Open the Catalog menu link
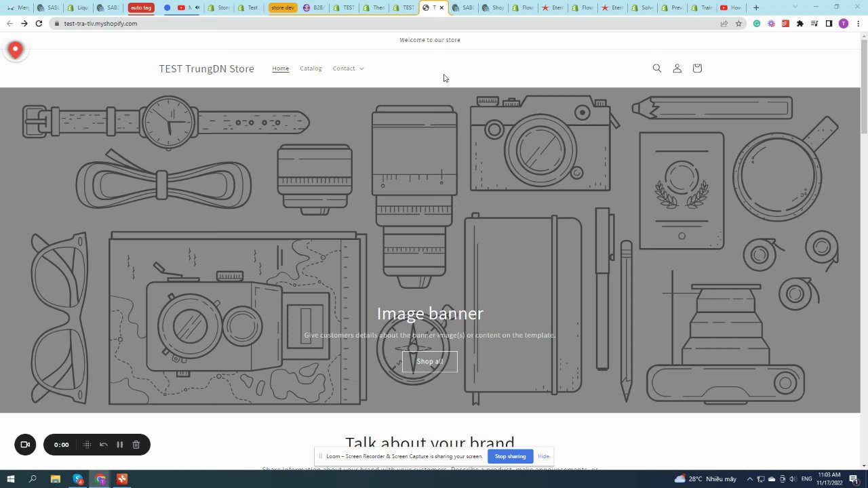Image resolution: width=868 pixels, height=488 pixels. [311, 68]
